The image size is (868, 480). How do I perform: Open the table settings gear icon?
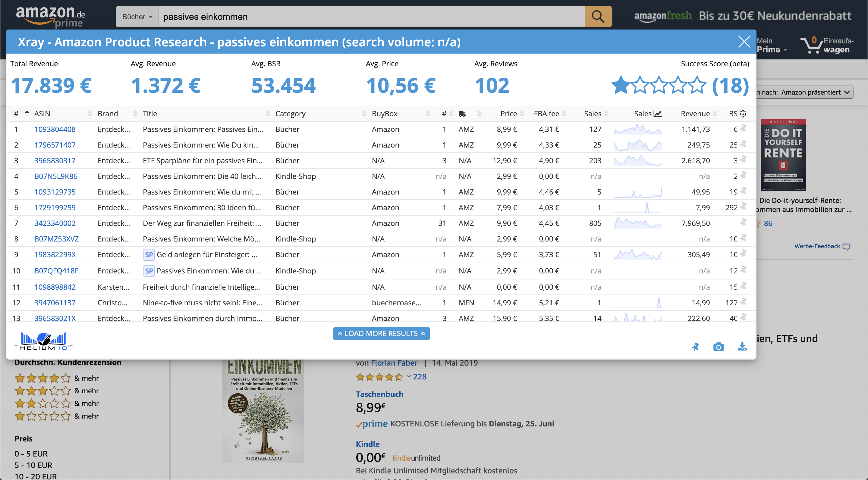[743, 114]
